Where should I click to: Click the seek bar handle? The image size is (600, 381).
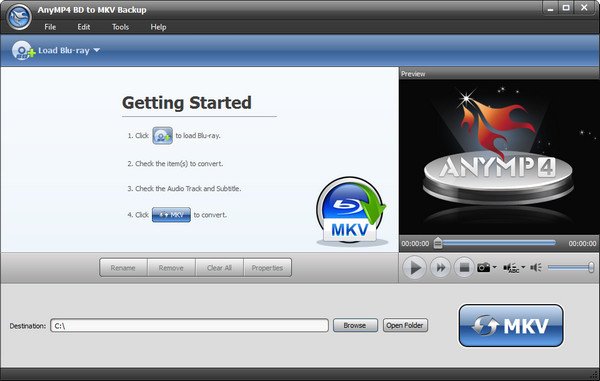(438, 243)
